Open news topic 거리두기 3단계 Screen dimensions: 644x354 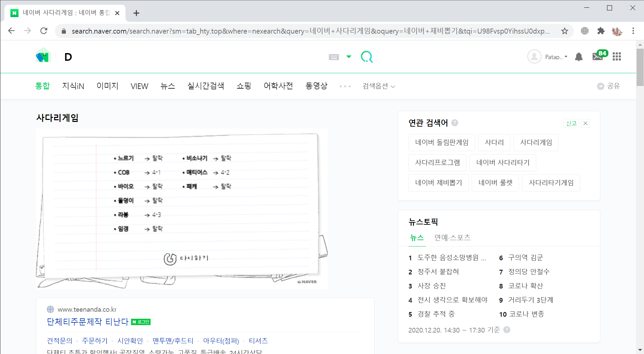[x=530, y=300]
